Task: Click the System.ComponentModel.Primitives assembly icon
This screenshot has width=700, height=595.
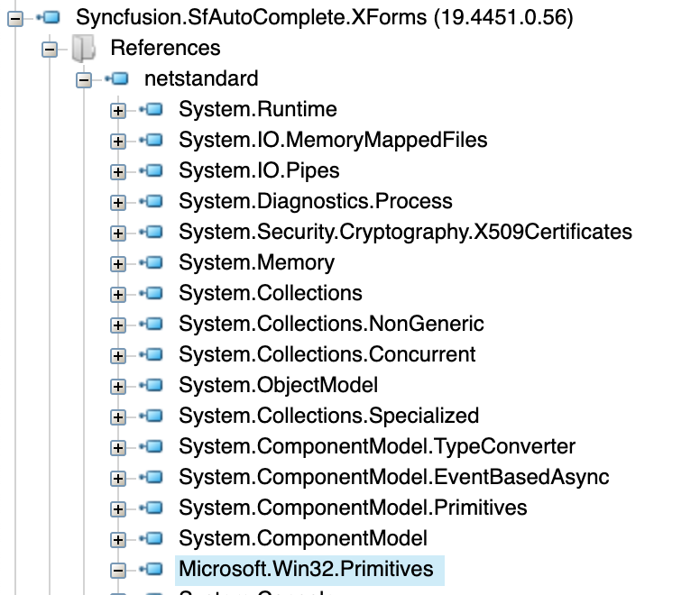Action: click(152, 508)
